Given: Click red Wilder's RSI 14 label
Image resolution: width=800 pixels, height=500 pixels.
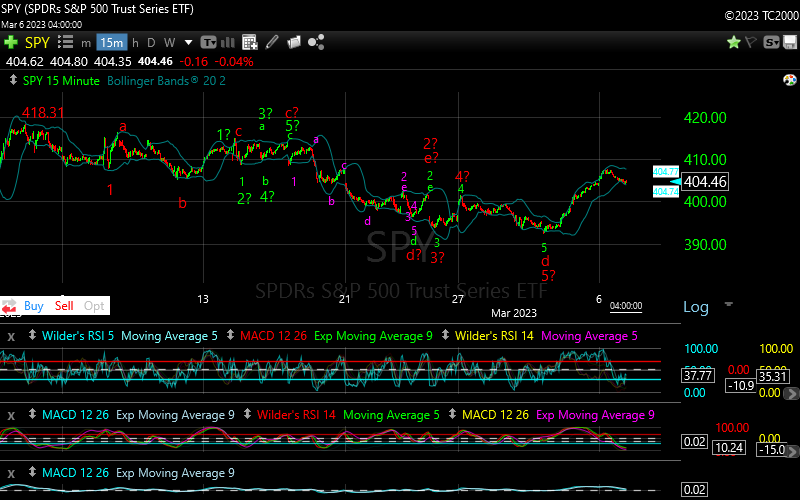Looking at the screenshot, I should coord(296,415).
